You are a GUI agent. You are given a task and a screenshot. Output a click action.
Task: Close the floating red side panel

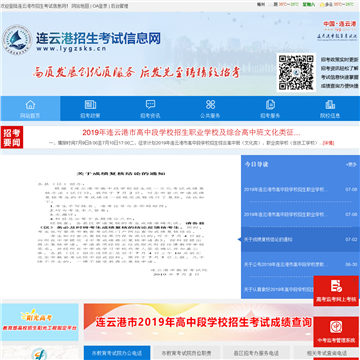[x=355, y=280]
